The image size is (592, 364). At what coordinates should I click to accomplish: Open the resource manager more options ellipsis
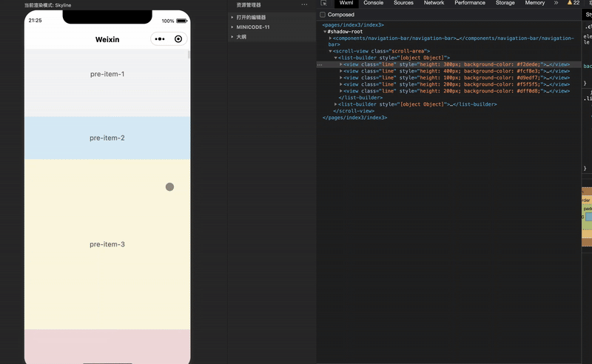pyautogui.click(x=304, y=4)
